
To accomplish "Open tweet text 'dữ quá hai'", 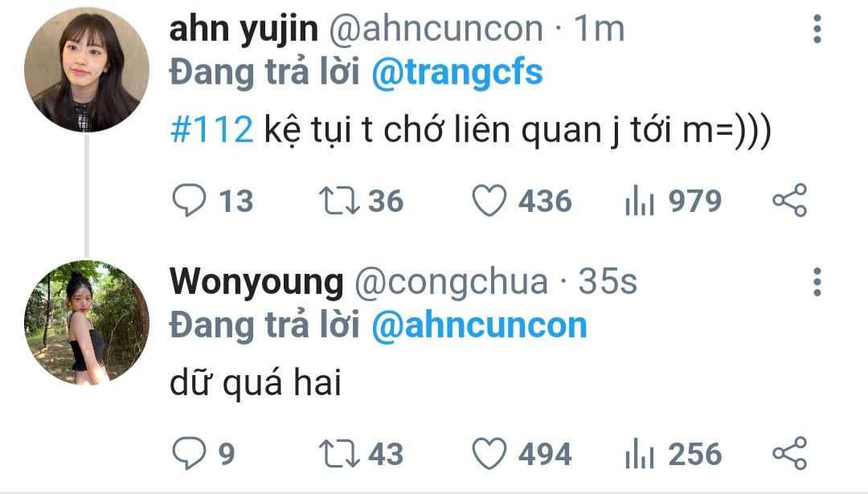I will pos(256,382).
